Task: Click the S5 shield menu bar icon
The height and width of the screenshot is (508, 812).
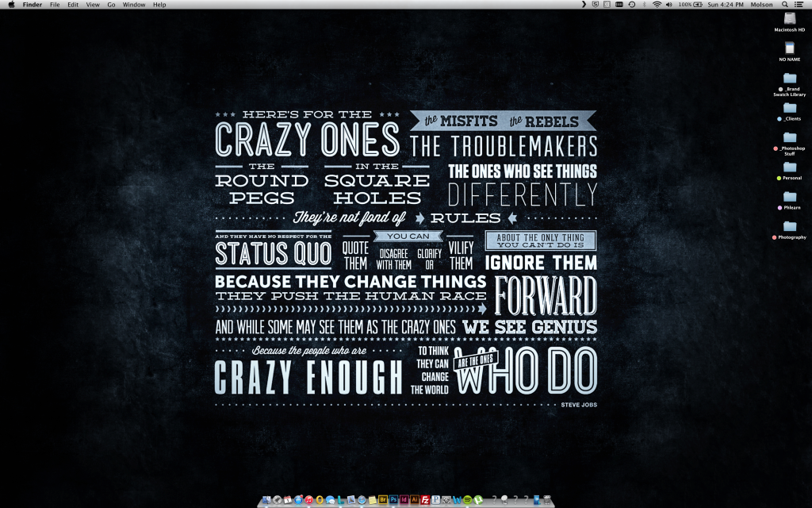Action: tap(596, 5)
